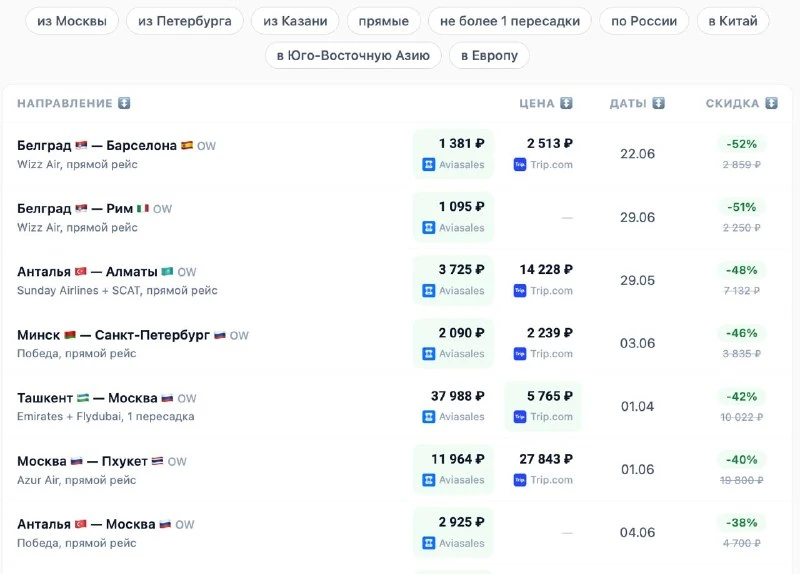Choose the «в Юго-Восточную Азию» filter
800x574 pixels.
[x=353, y=55]
